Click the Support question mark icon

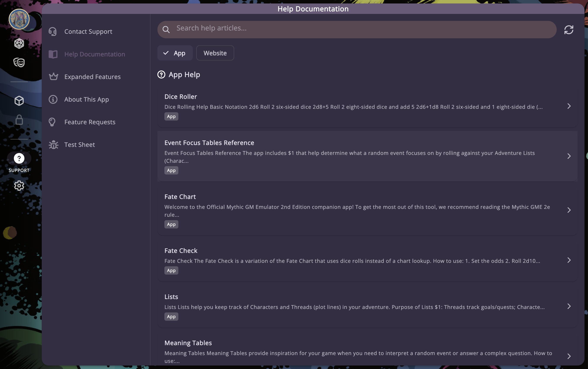tap(19, 158)
